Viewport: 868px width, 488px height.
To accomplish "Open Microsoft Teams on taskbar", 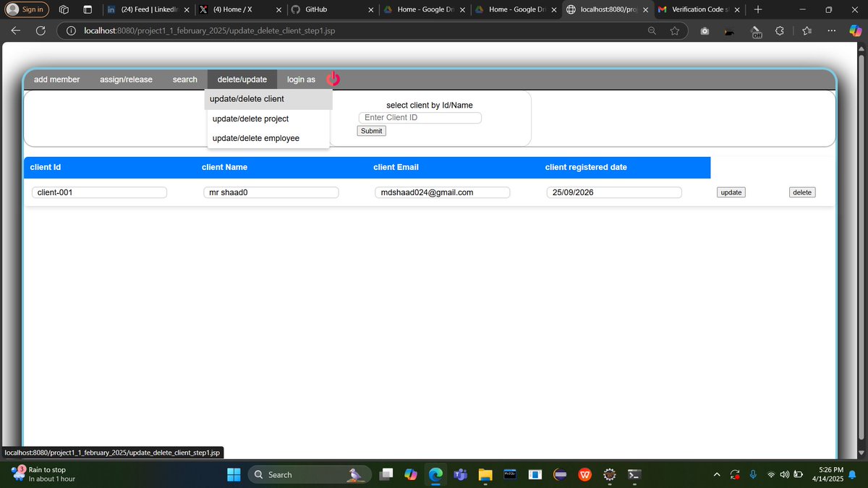I will (459, 474).
